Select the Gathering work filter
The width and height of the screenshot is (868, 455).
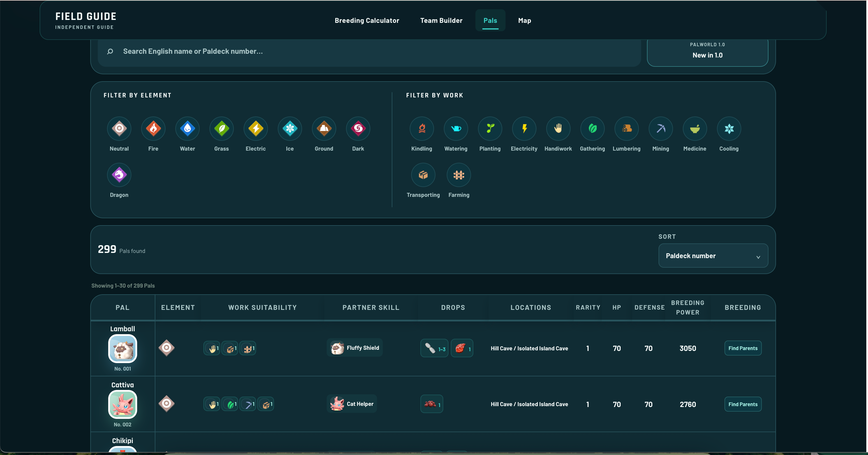pyautogui.click(x=592, y=129)
